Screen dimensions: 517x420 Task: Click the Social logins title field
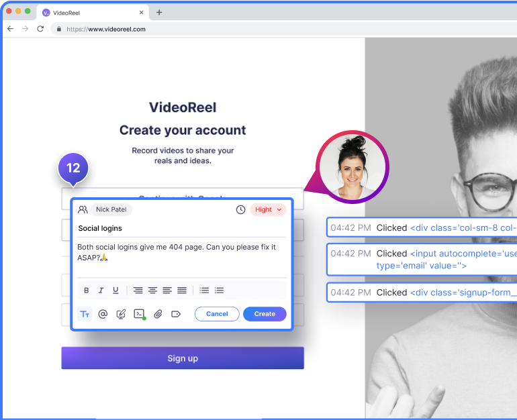click(x=181, y=229)
